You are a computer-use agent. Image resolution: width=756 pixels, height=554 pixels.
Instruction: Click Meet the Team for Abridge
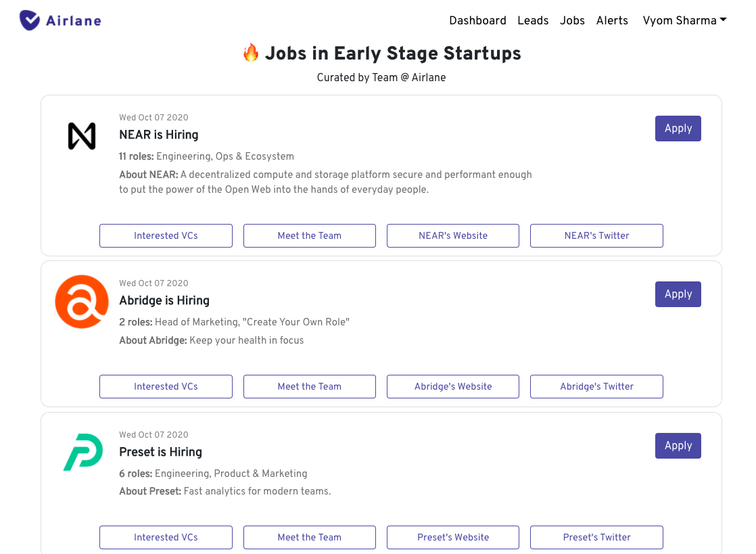[309, 386]
